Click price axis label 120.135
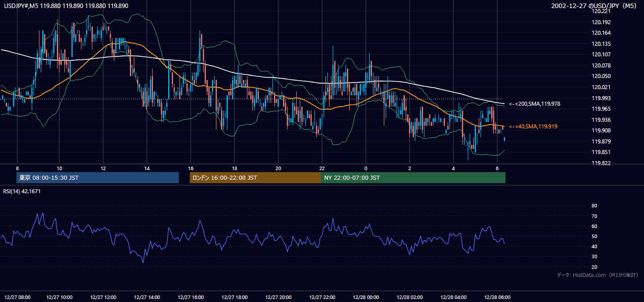 click(x=601, y=44)
